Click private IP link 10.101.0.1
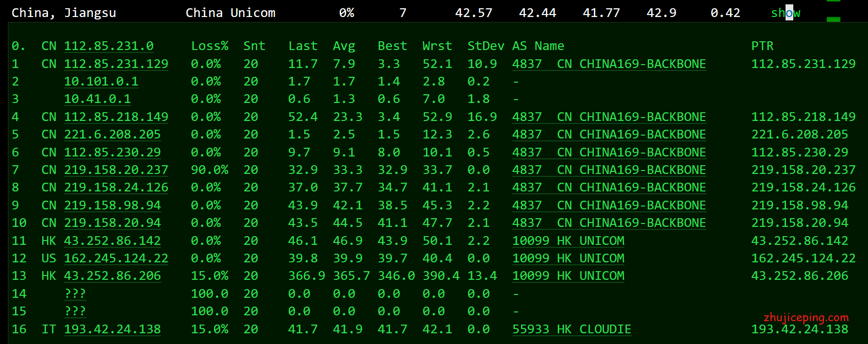This screenshot has width=868, height=344. tap(101, 82)
